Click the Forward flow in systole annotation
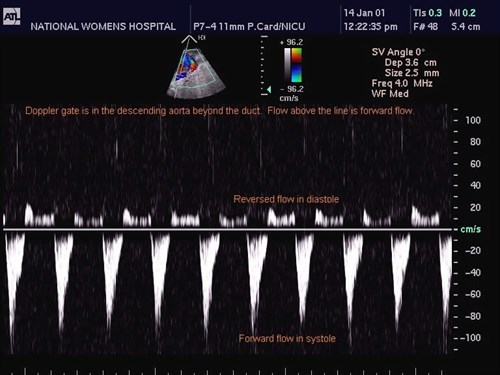This screenshot has height=375, width=500. (287, 338)
